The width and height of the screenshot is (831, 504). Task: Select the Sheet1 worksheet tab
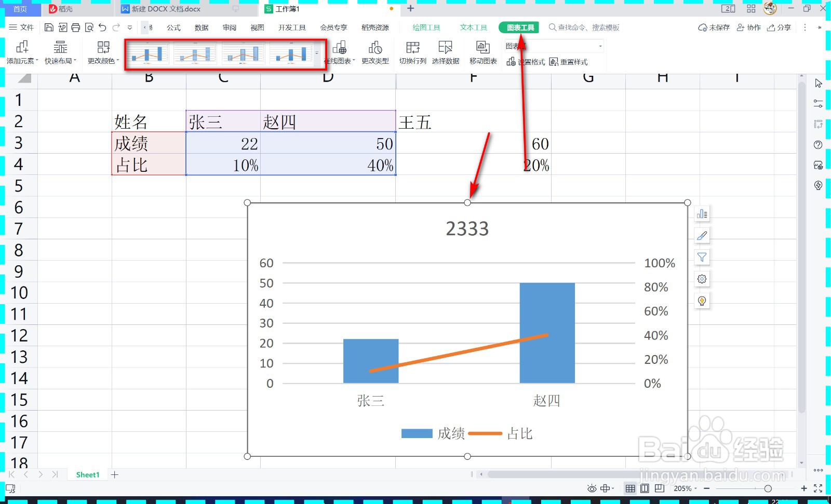[x=87, y=474]
